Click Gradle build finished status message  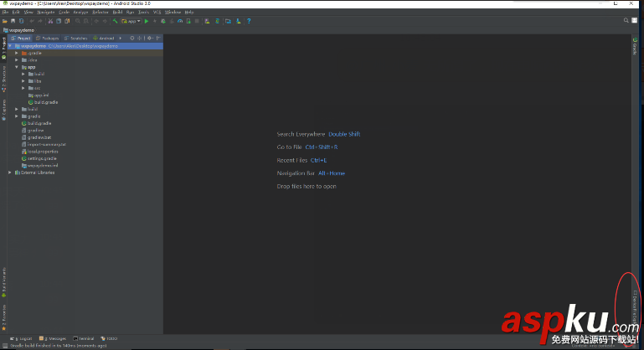click(x=58, y=346)
